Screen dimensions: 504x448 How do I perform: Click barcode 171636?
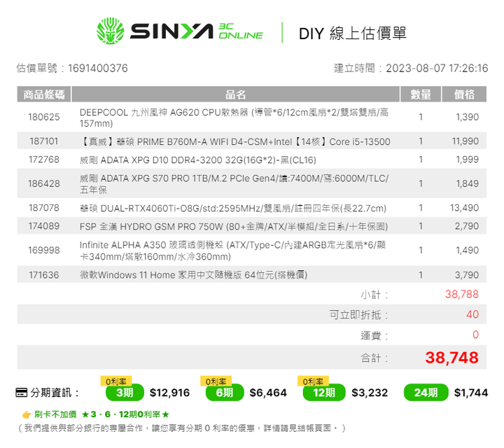click(44, 275)
